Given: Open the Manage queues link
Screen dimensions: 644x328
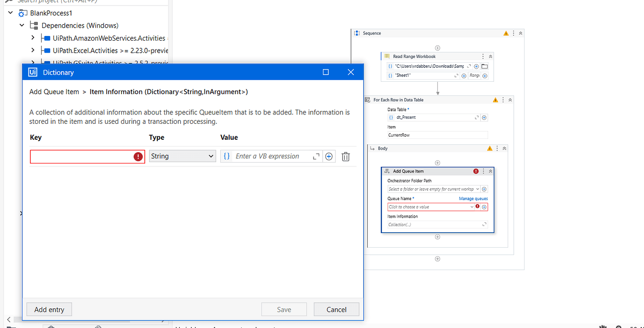Looking at the screenshot, I should click(473, 198).
